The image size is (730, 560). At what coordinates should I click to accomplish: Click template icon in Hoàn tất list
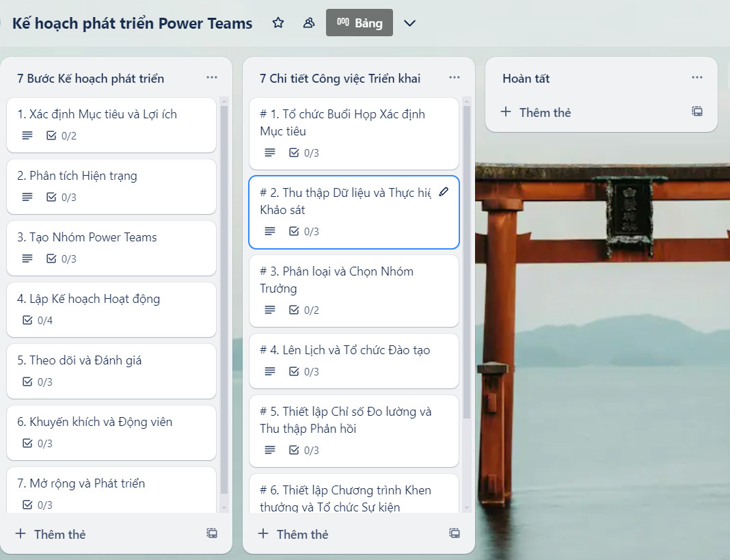click(697, 111)
